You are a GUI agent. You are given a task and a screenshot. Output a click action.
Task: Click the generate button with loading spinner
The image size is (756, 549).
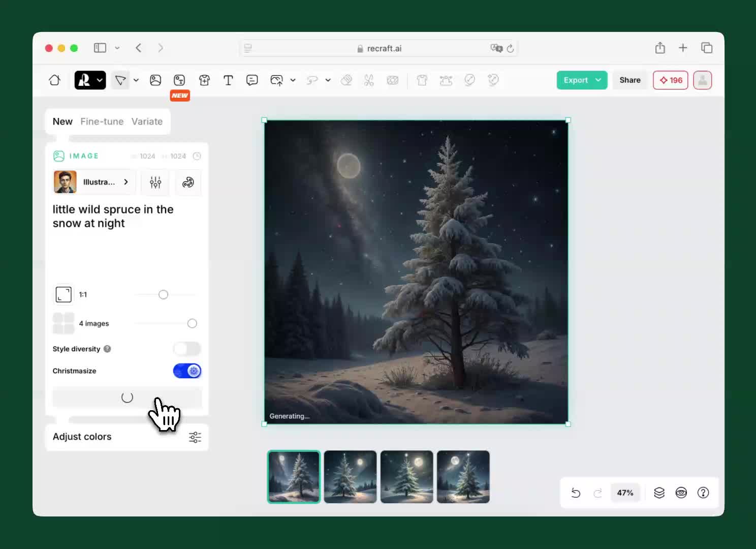pos(127,397)
